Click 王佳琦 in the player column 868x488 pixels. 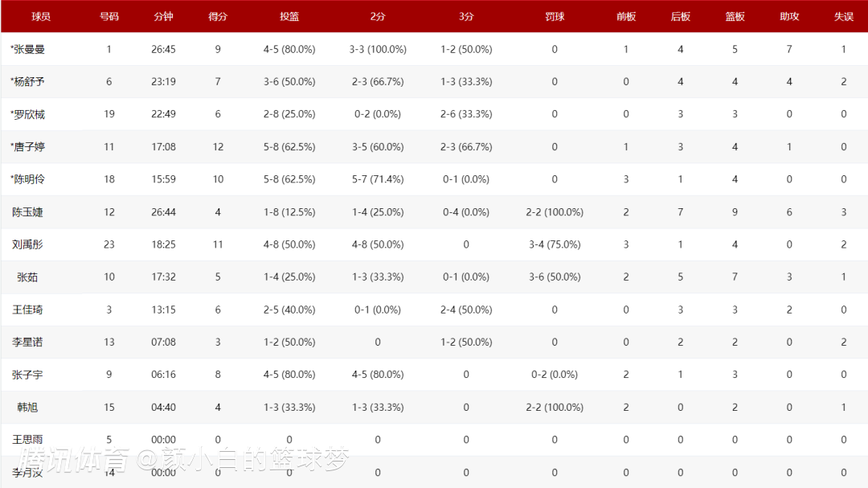click(x=27, y=310)
